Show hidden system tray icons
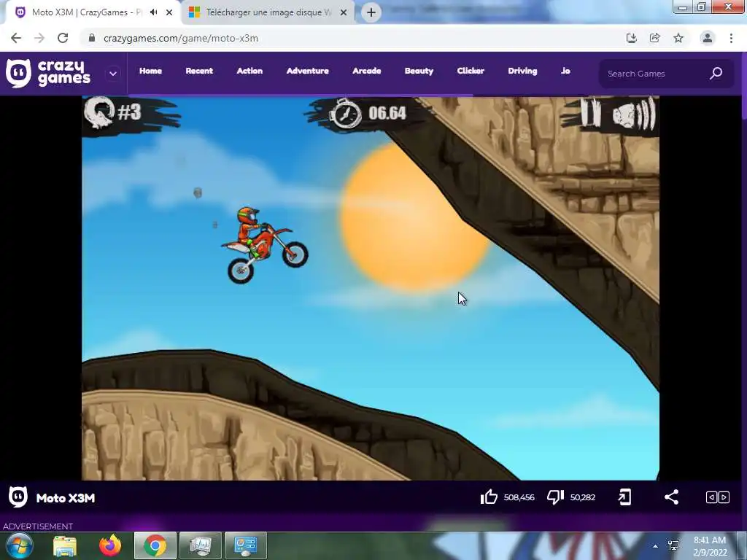This screenshot has height=560, width=747. pos(656,546)
